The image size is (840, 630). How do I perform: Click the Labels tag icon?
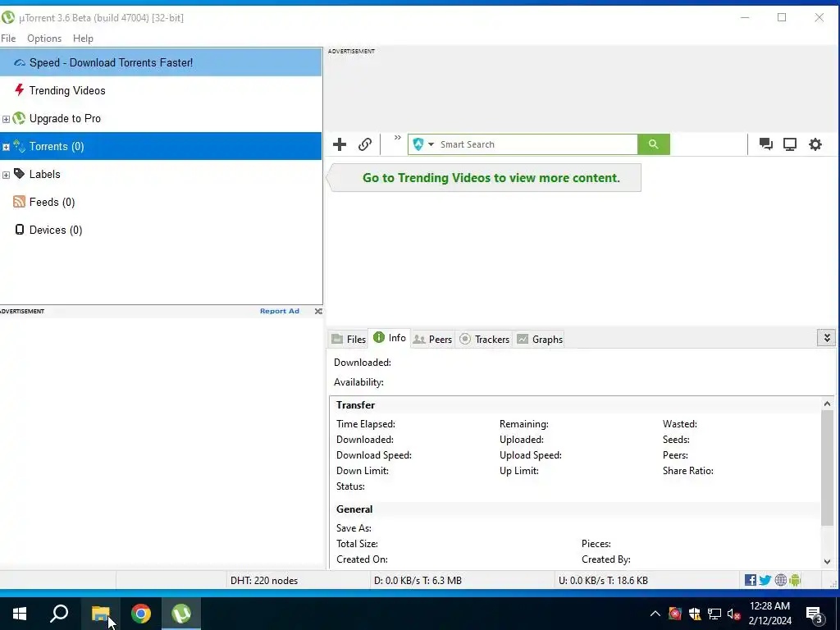20,174
